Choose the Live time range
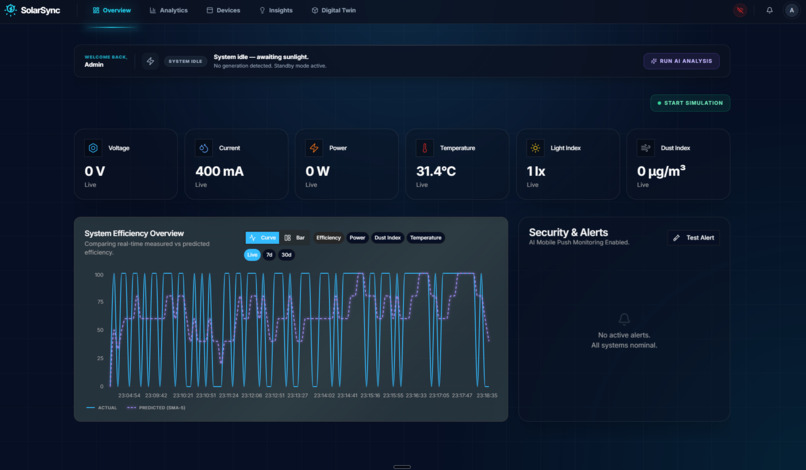Viewport: 806px width, 470px height. [252, 255]
